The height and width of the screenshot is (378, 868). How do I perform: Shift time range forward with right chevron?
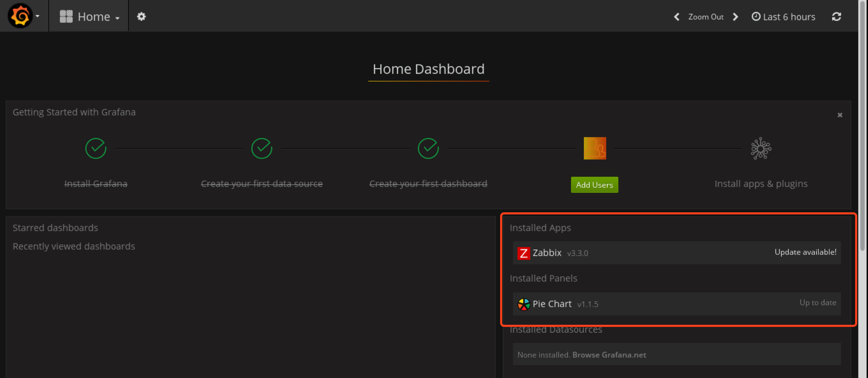735,17
